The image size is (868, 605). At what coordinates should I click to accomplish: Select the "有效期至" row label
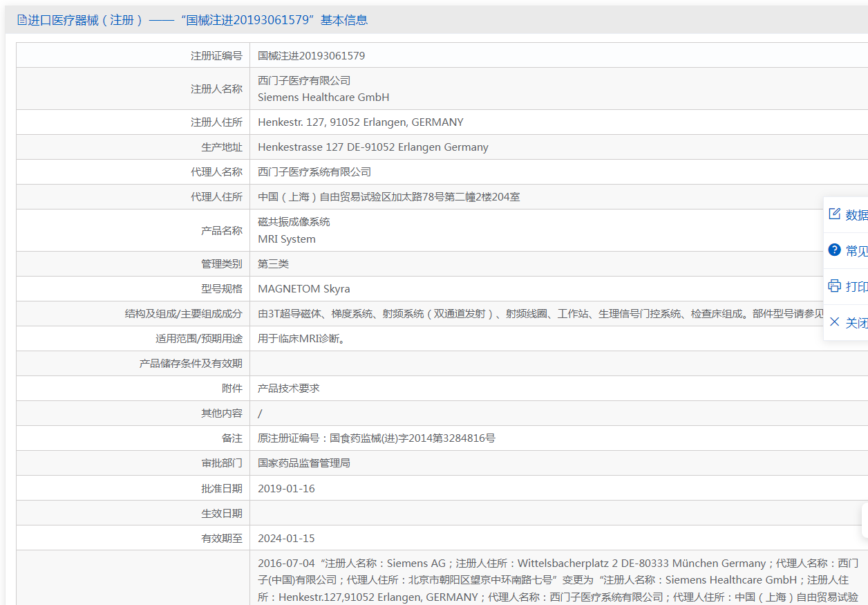[x=222, y=538]
